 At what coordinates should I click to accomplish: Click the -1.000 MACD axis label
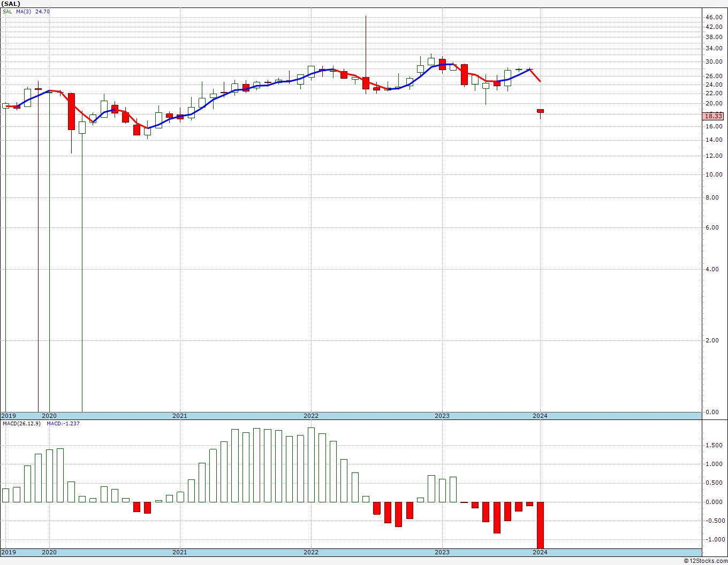[715, 539]
